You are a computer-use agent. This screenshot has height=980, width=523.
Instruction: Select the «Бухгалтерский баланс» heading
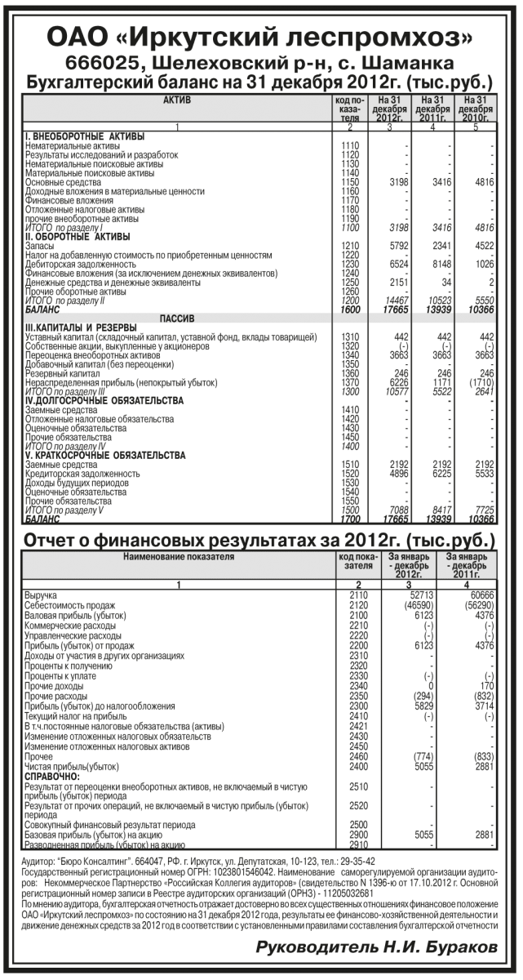tap(259, 82)
